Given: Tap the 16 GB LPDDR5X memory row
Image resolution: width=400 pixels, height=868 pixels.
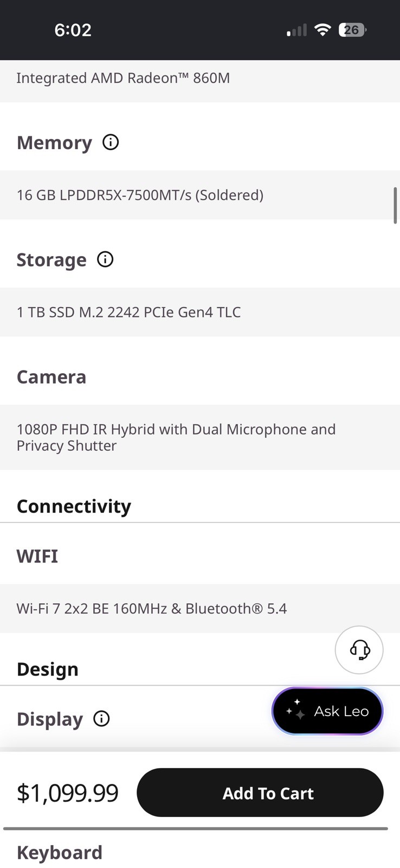Looking at the screenshot, I should coord(200,195).
